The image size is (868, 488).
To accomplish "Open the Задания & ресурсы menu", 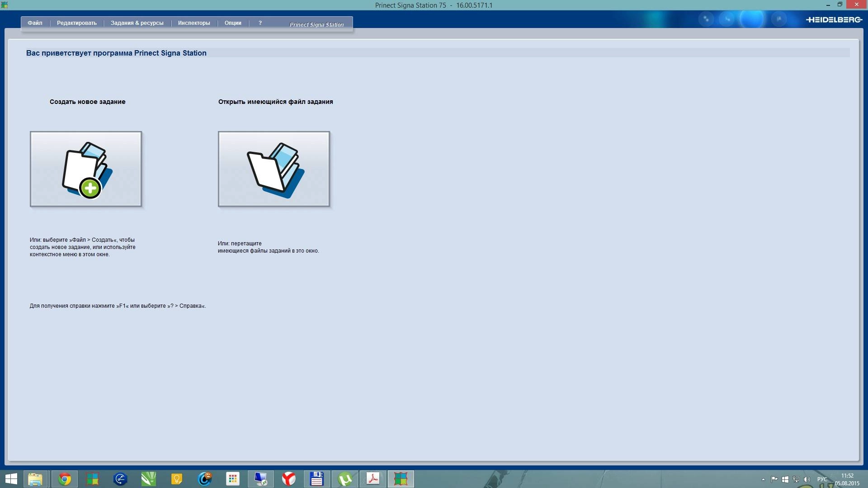I will pyautogui.click(x=137, y=23).
